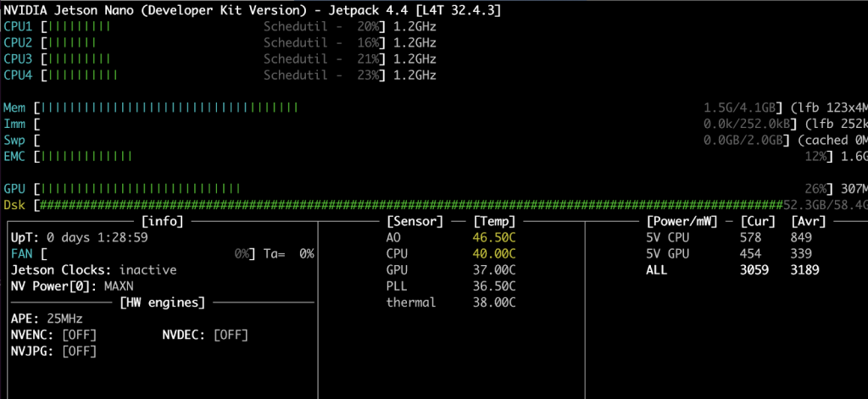Click the 0.0GB/2.0GB swap value
The width and height of the screenshot is (868, 399).
pyautogui.click(x=743, y=140)
